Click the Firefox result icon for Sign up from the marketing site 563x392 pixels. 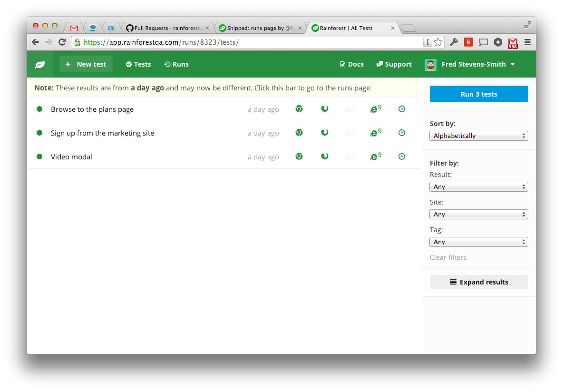325,133
